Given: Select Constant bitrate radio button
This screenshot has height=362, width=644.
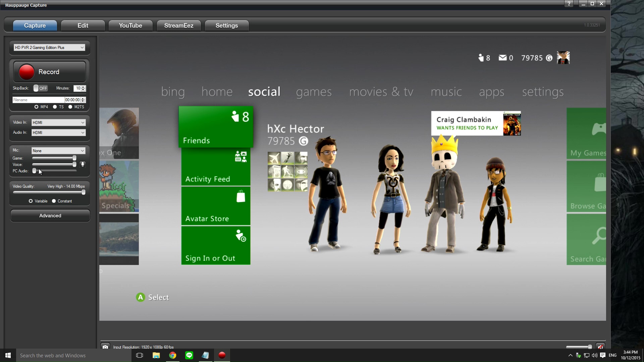Looking at the screenshot, I should pos(54,201).
